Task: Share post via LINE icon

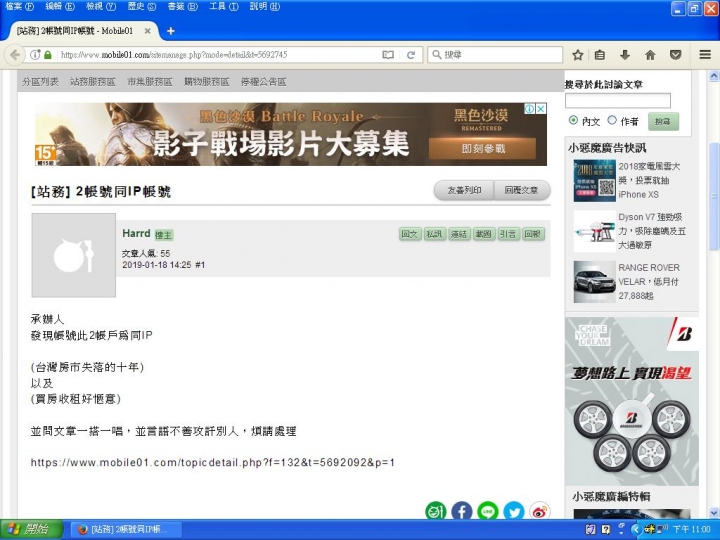Action: [488, 511]
